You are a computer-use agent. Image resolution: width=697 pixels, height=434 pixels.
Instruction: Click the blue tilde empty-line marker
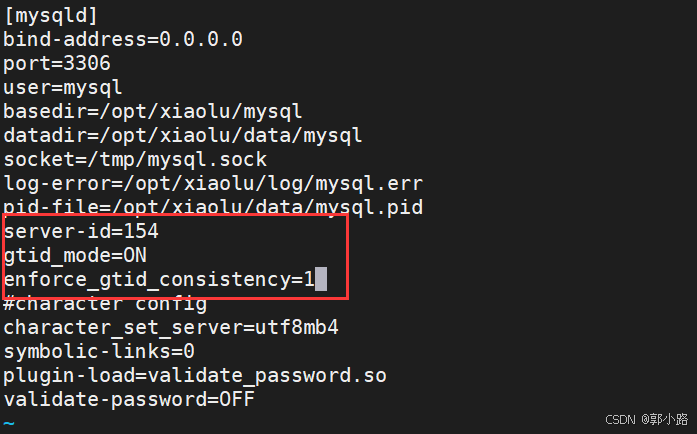click(9, 423)
